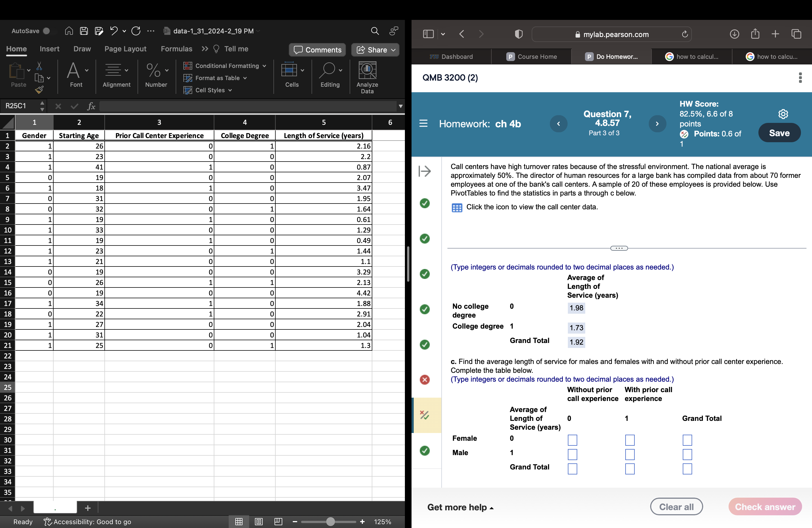The height and width of the screenshot is (528, 812).
Task: Reload the mylab.pearson.com page
Action: tap(684, 34)
